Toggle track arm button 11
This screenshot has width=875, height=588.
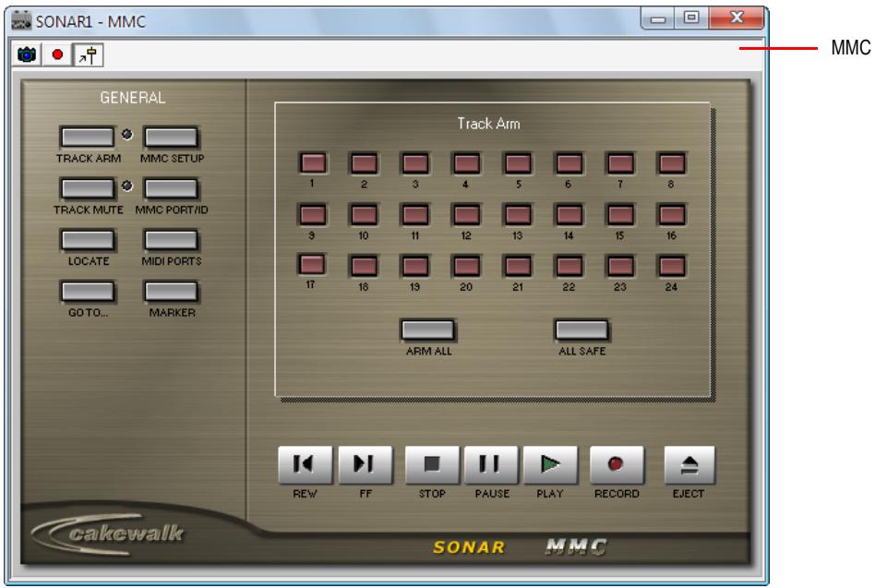click(x=415, y=215)
